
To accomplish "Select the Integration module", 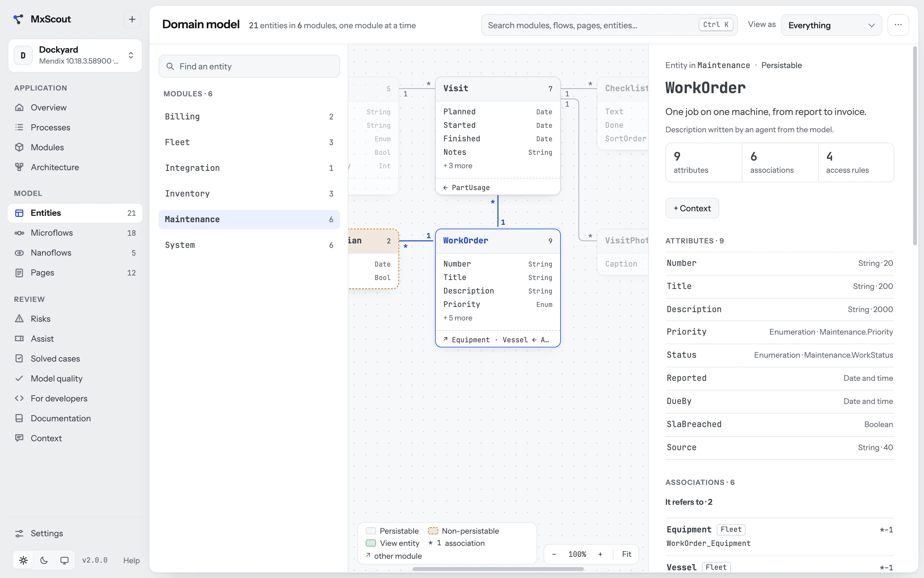I will coord(249,168).
